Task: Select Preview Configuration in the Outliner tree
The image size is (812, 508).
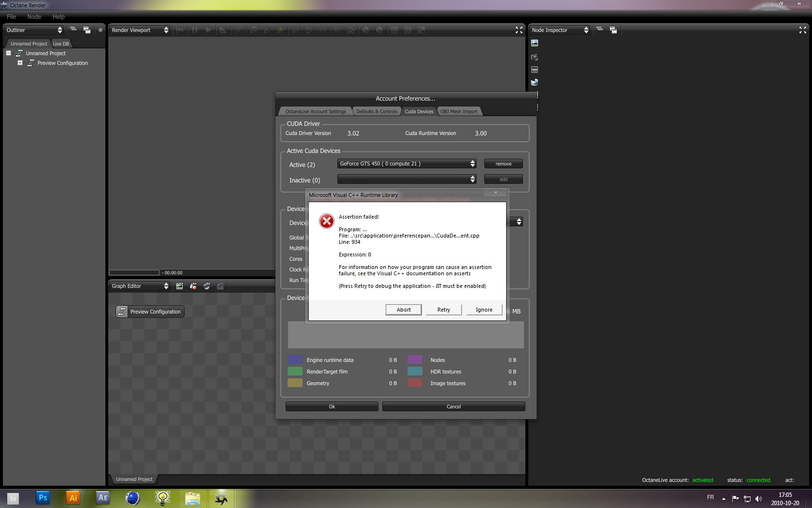Action: [x=63, y=63]
